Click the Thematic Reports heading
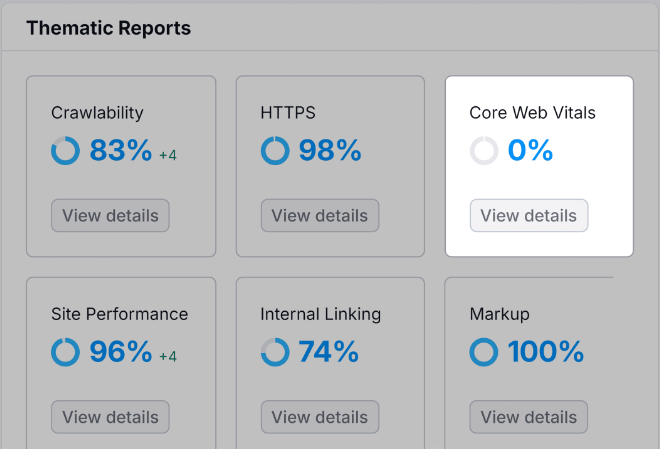The image size is (660, 449). [x=108, y=28]
